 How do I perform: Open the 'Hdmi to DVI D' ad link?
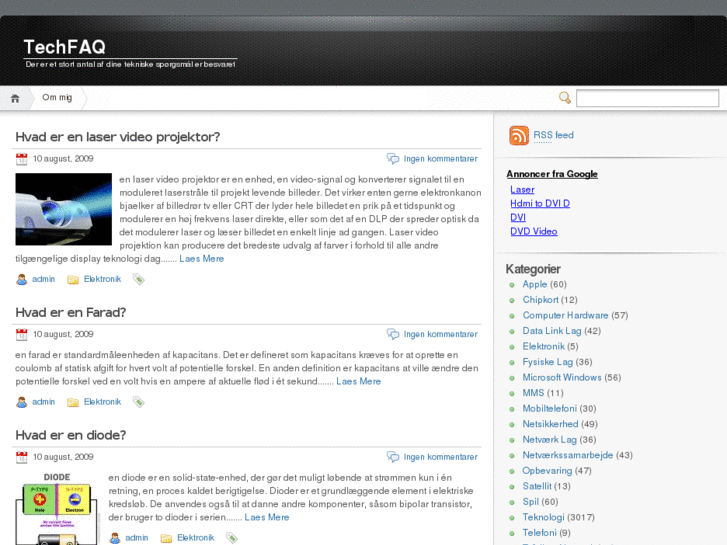[540, 204]
